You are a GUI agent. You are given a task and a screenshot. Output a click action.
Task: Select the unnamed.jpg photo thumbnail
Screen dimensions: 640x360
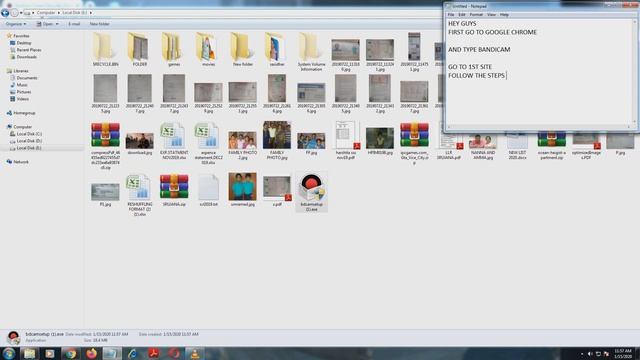[x=242, y=187]
